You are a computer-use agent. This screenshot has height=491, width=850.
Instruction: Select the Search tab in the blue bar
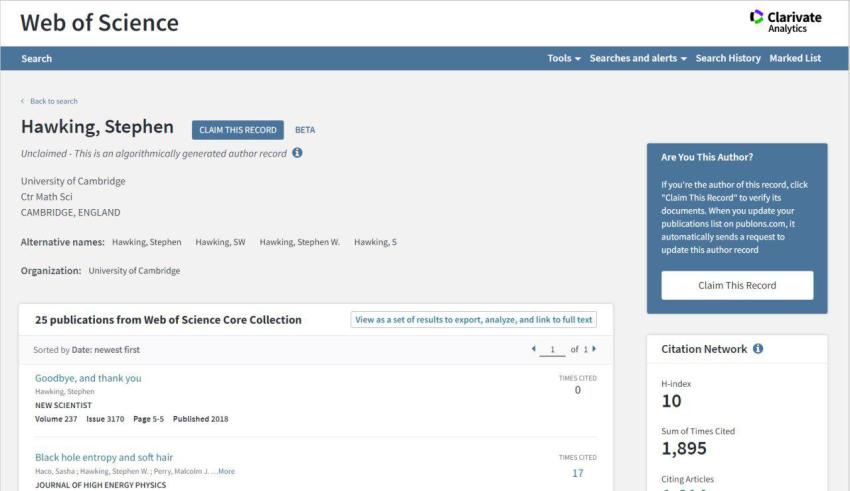[x=36, y=59]
